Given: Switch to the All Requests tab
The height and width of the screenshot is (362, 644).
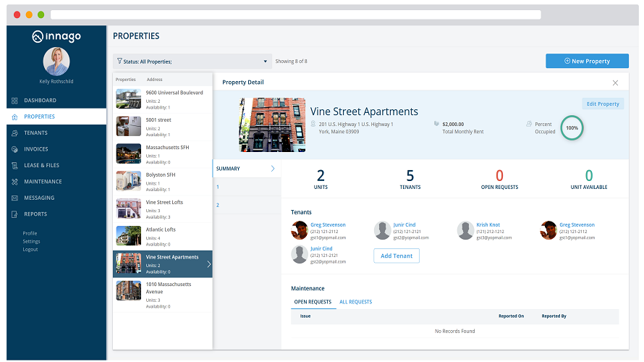Looking at the screenshot, I should (x=355, y=302).
